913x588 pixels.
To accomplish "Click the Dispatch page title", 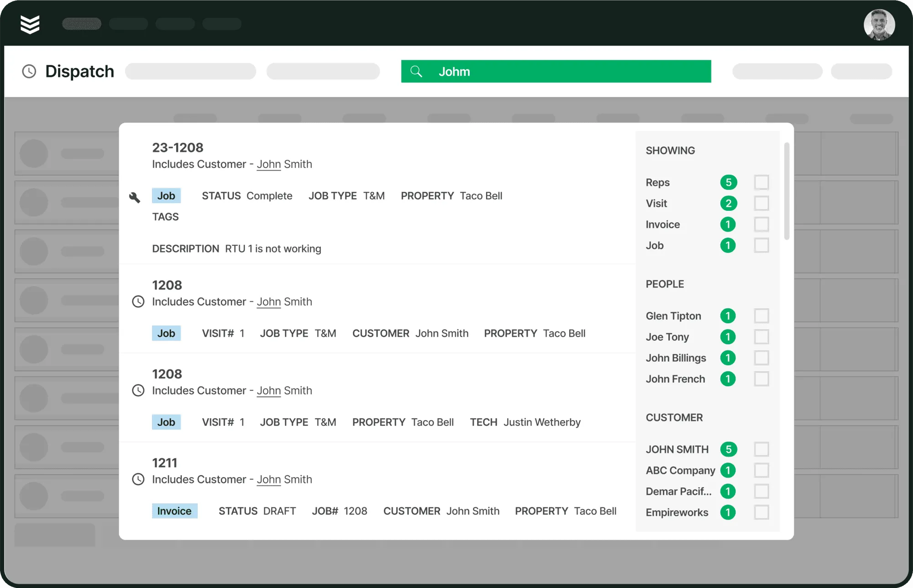I will (80, 71).
